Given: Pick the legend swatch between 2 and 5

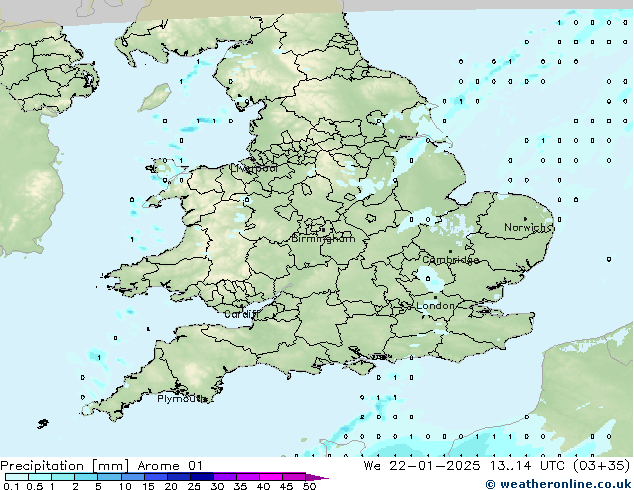Looking at the screenshot, I should [86, 477].
